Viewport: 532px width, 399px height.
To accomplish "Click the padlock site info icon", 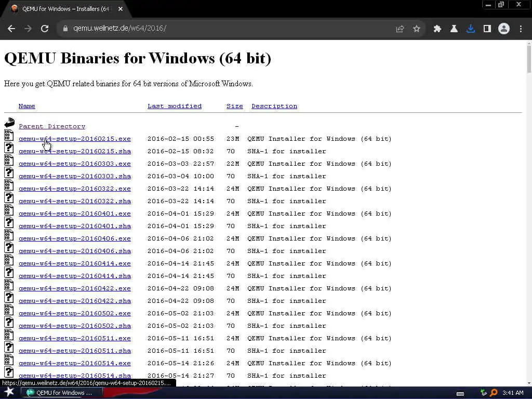I will [65, 29].
